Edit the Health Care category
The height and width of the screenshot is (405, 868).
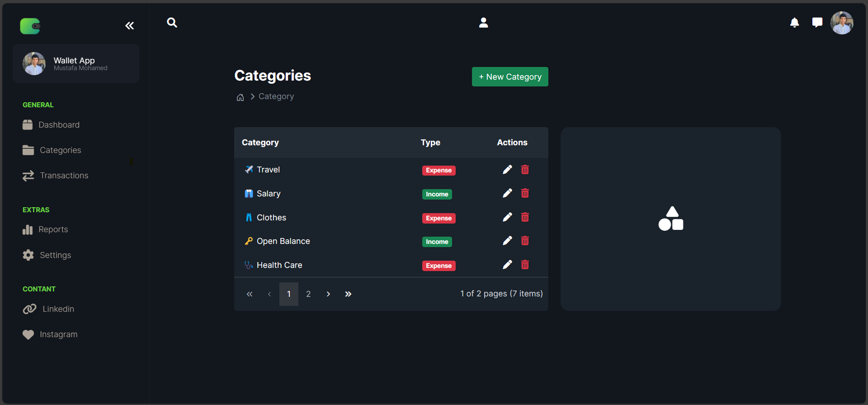coord(507,264)
